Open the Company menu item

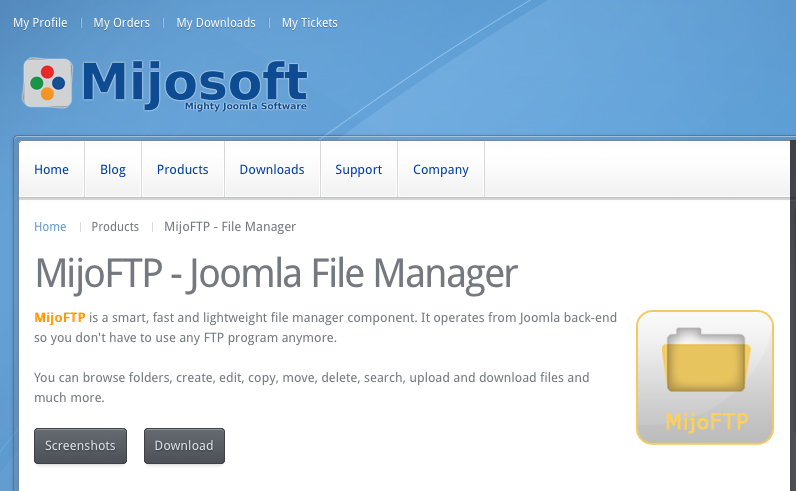(x=441, y=169)
